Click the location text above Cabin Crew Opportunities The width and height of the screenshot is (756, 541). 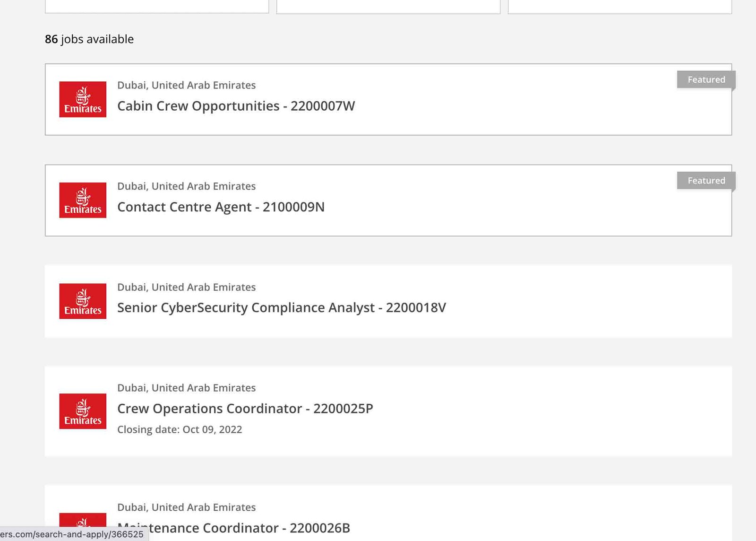click(x=186, y=85)
